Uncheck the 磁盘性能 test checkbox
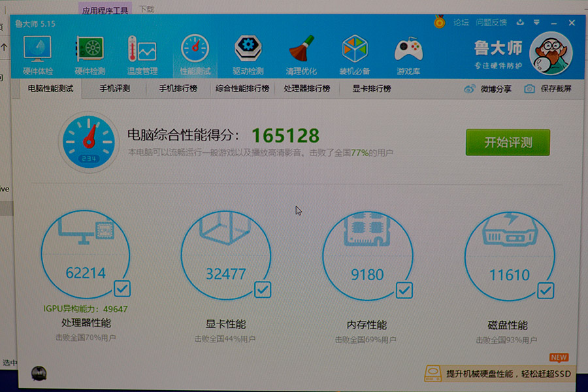This screenshot has width=588, height=392. 546,291
